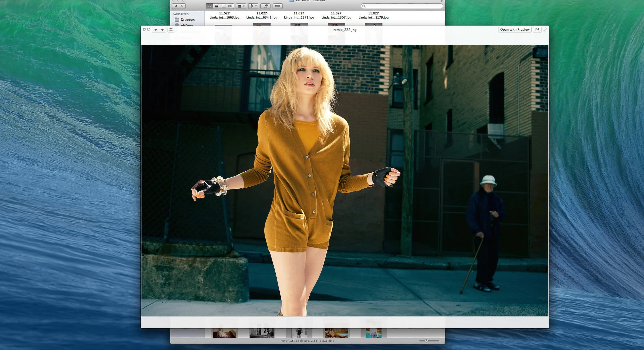Switch to column view in the Finder toolbar
644x350 pixels.
[224, 6]
